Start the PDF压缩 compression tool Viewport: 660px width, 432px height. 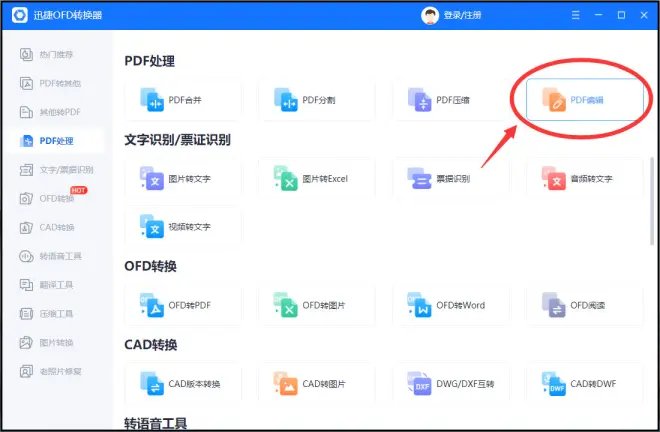(x=451, y=100)
